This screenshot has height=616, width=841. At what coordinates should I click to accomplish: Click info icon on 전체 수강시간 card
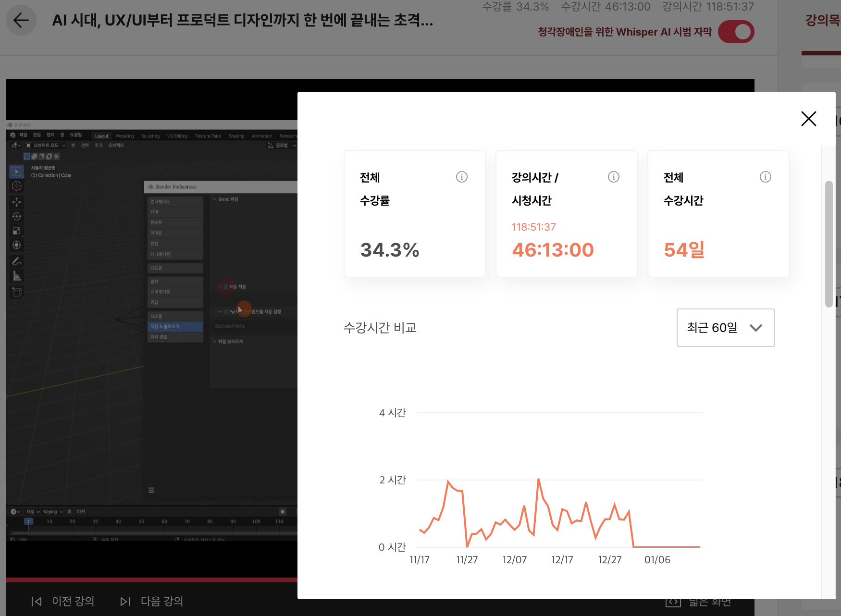[766, 177]
